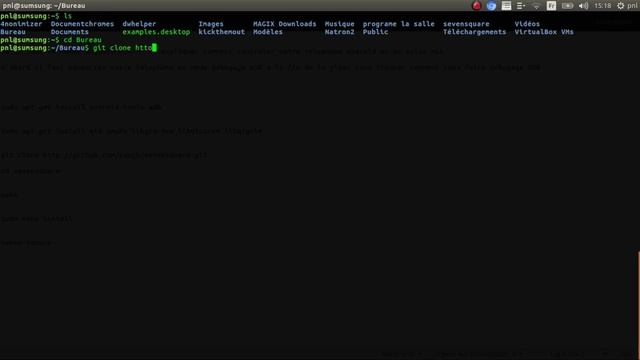This screenshot has width=640, height=360.
Task: Open the sound volume indicator
Action: (x=583, y=6)
